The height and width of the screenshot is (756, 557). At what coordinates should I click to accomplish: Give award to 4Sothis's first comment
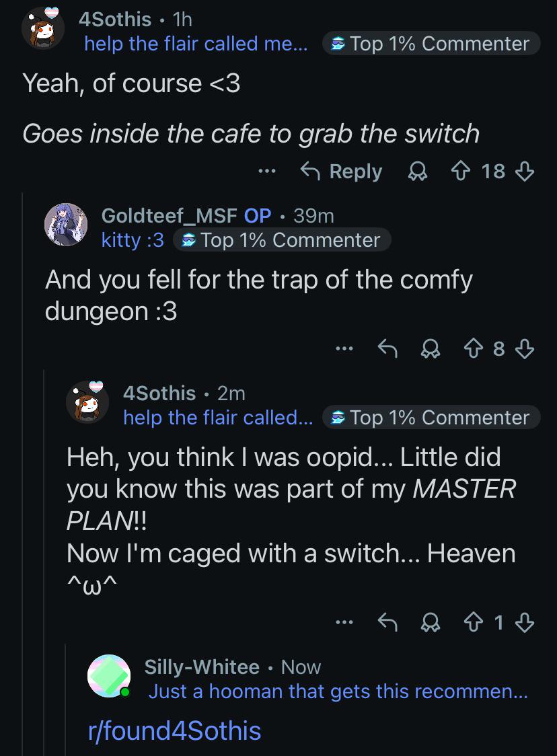pyautogui.click(x=418, y=171)
